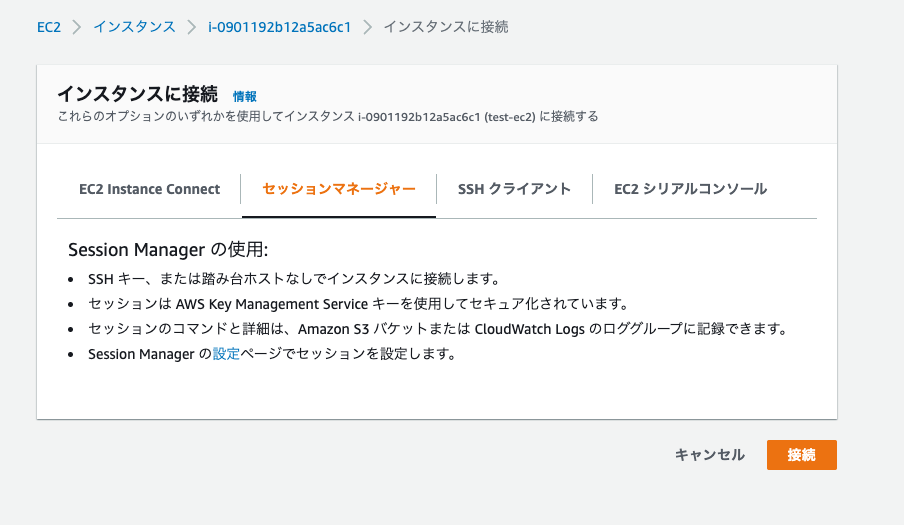Click the chevron separator after EC2 breadcrumb

(77, 27)
